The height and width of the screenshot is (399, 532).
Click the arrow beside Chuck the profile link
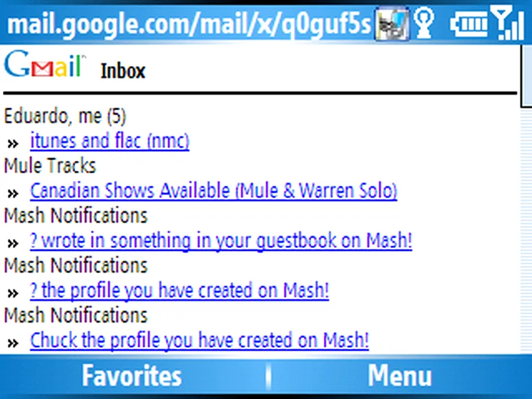point(13,343)
